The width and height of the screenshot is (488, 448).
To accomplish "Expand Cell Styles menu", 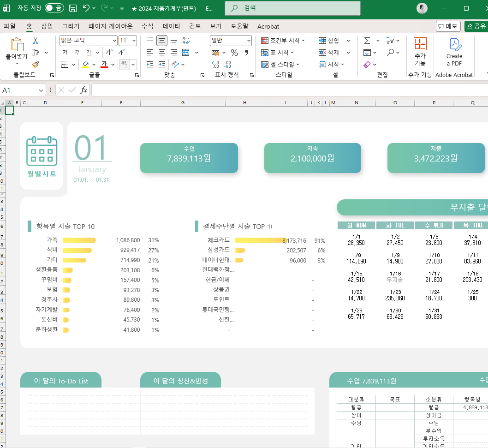I will tap(280, 65).
